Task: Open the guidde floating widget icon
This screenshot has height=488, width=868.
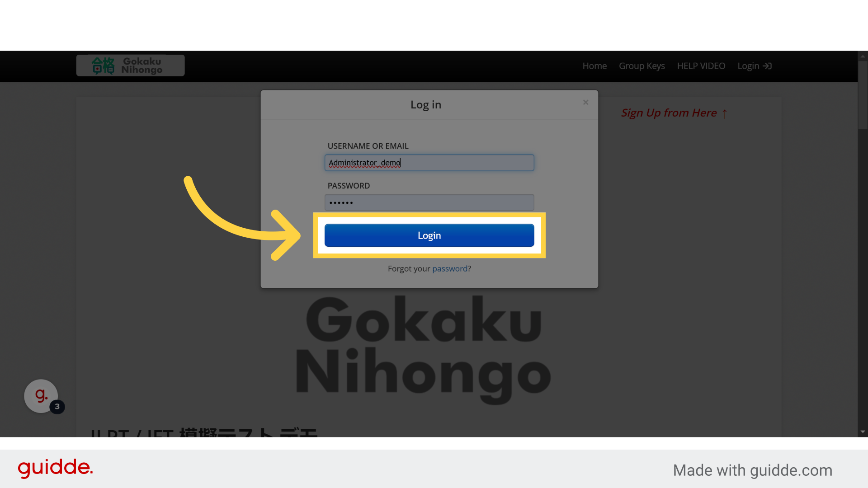Action: [41, 395]
